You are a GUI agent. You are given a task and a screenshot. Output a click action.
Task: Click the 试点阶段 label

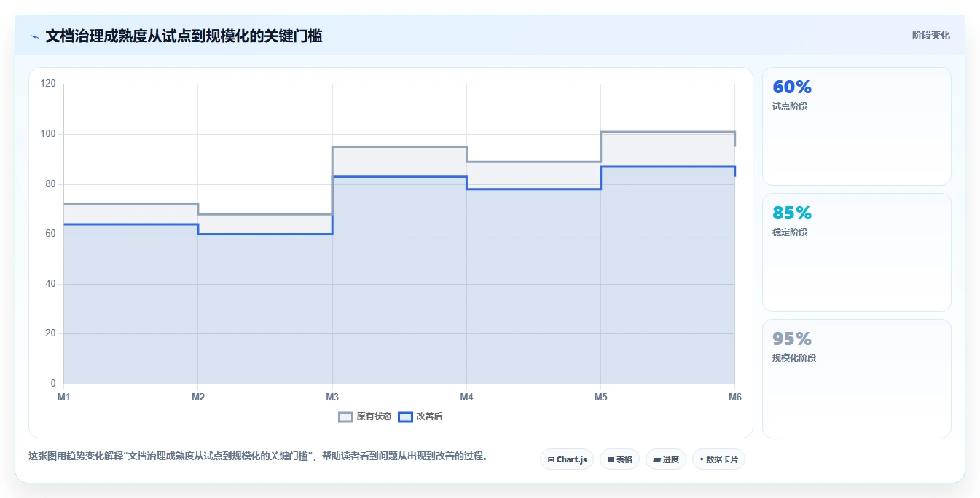point(790,106)
